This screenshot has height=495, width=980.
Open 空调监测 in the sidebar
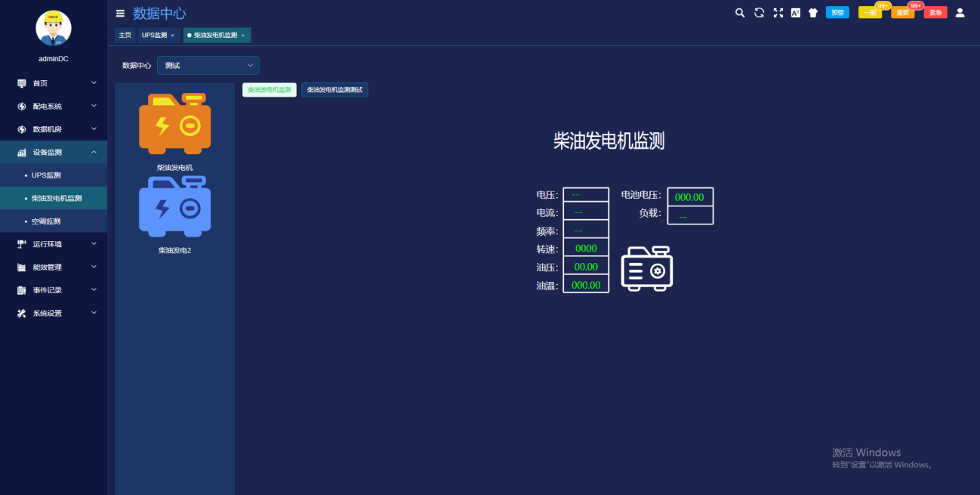click(46, 221)
